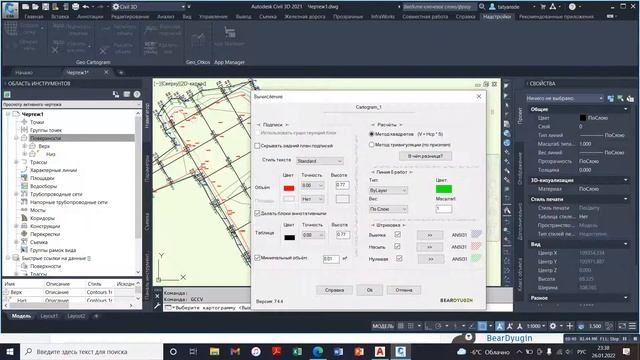Uncheck the Выемка hatch checkbox
Image resolution: width=640 pixels, height=360 pixels.
(398, 235)
